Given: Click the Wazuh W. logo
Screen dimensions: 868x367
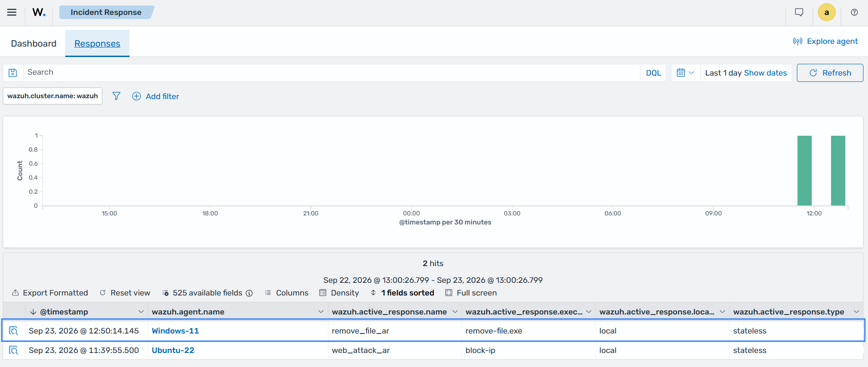Looking at the screenshot, I should (x=39, y=12).
